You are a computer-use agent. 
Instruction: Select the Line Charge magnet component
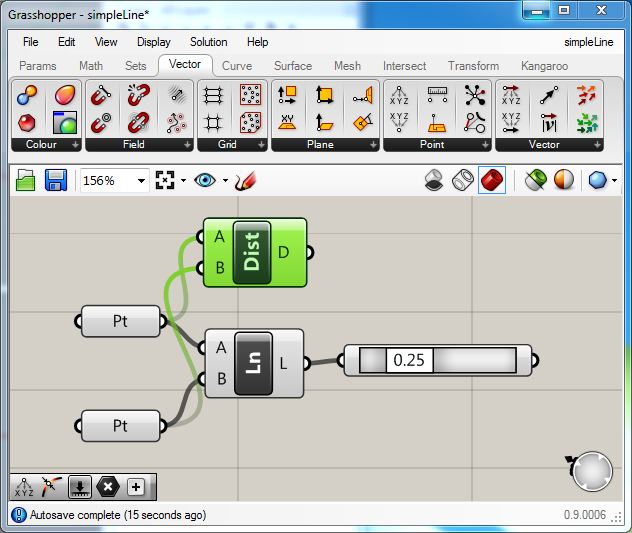(101, 95)
